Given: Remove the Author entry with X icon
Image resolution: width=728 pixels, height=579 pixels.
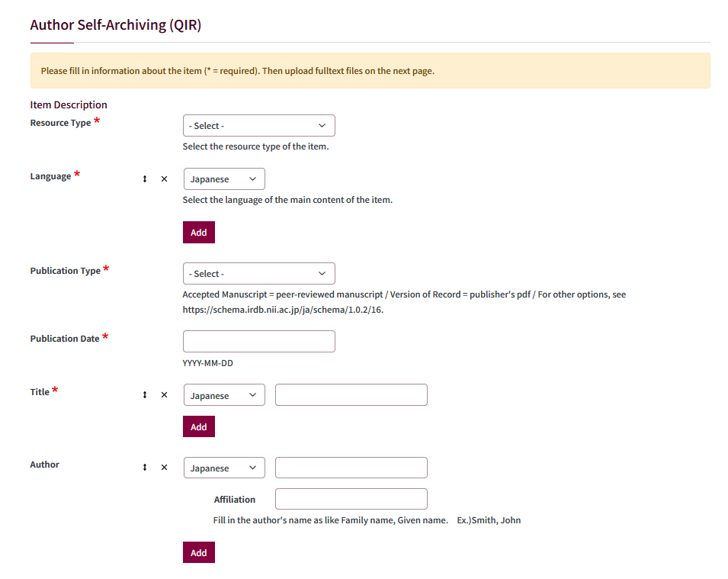Looking at the screenshot, I should point(165,467).
